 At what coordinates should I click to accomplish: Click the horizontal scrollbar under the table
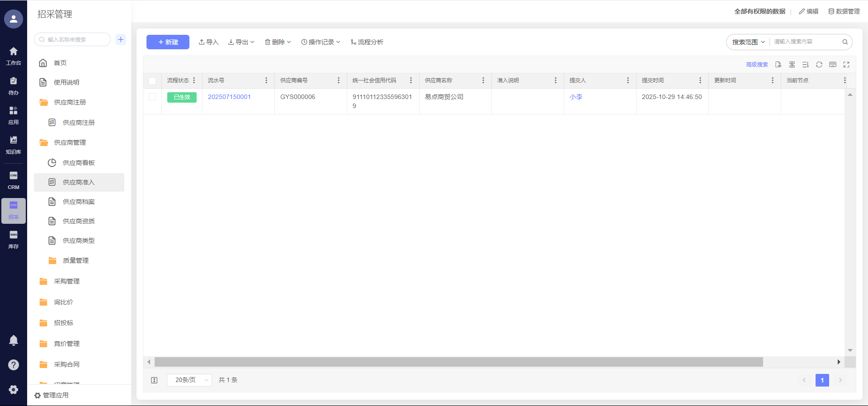[x=458, y=362]
